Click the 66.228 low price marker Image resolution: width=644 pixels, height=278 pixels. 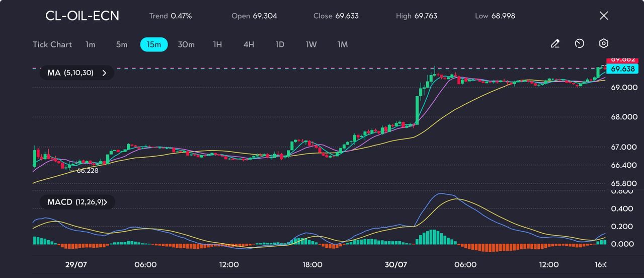pyautogui.click(x=87, y=171)
